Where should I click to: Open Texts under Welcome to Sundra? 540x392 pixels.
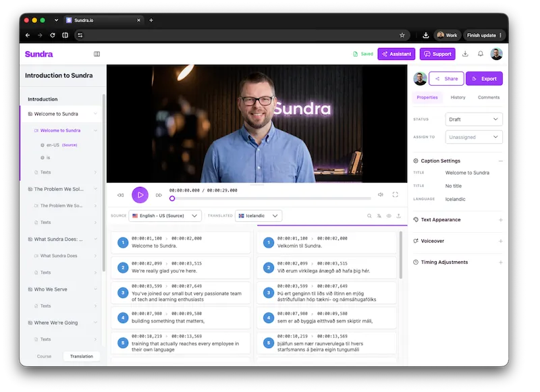coord(45,173)
